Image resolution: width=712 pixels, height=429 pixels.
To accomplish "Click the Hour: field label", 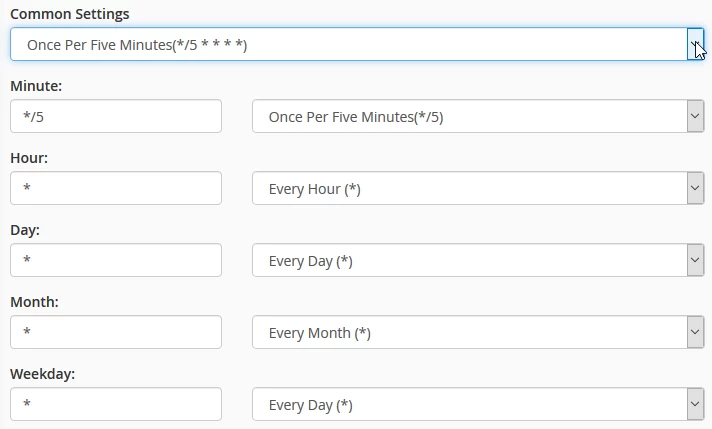I will point(29,158).
